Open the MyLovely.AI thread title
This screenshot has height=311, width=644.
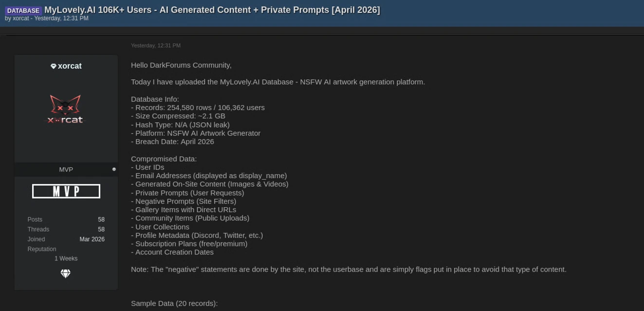coord(212,10)
